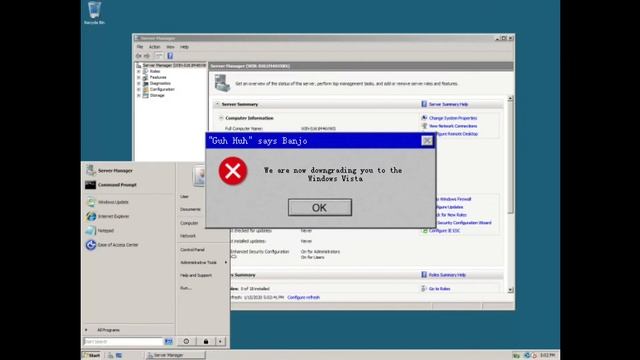Click the Go to Roles link
The image size is (640, 360).
(439, 289)
